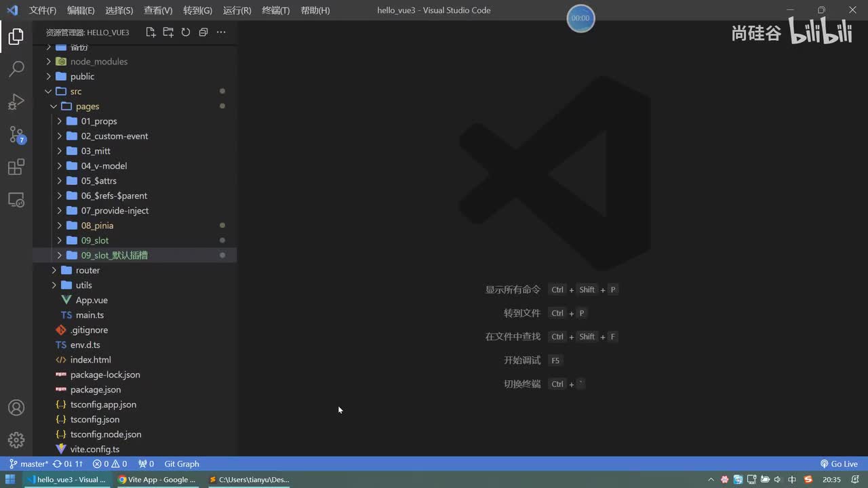Select the 04_v-model folder
This screenshot has height=488, width=868.
[134, 166]
